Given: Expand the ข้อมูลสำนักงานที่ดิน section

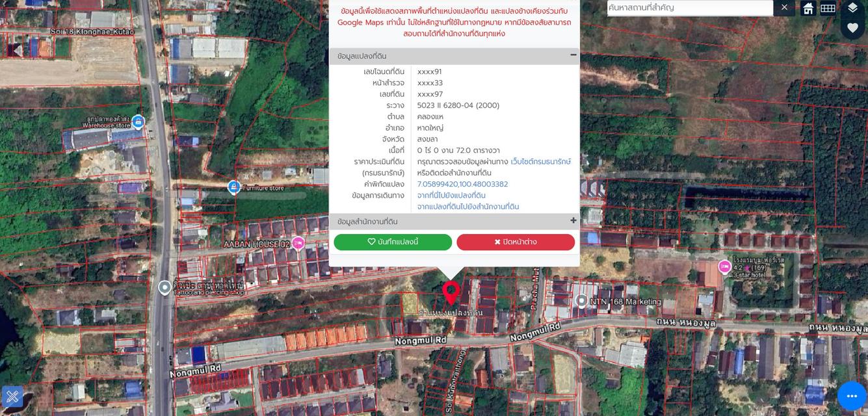Looking at the screenshot, I should click(573, 221).
